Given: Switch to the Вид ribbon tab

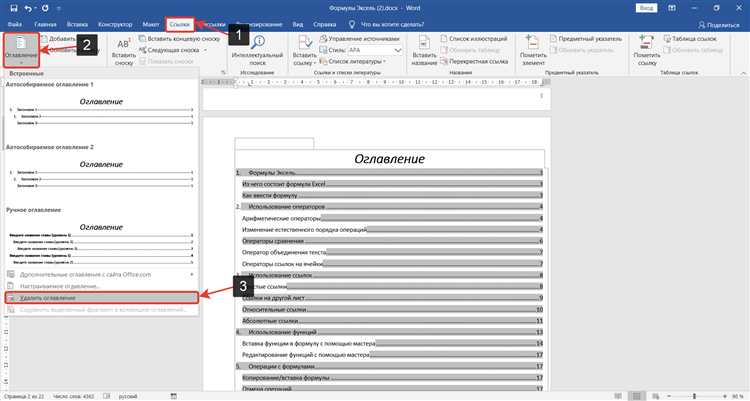Looking at the screenshot, I should click(x=298, y=24).
